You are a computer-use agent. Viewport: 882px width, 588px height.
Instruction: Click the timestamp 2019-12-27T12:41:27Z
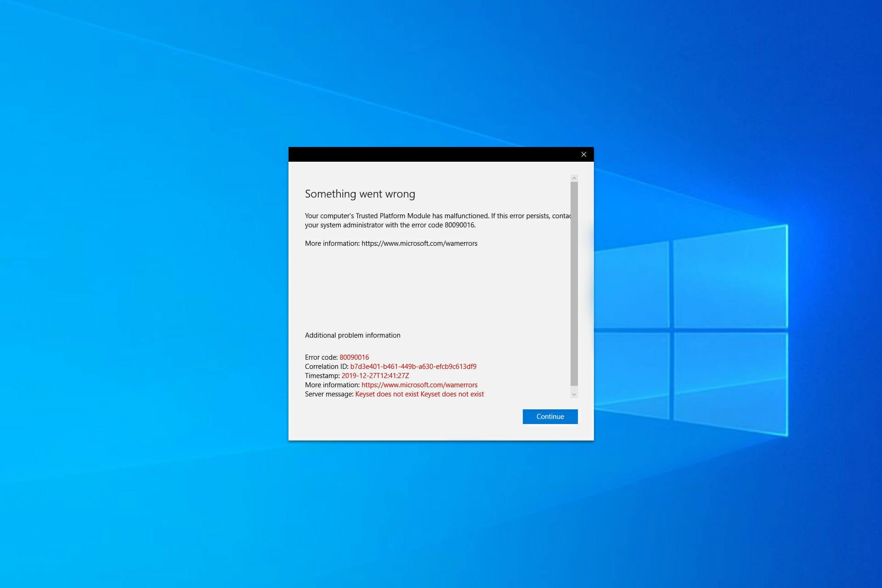pos(375,376)
